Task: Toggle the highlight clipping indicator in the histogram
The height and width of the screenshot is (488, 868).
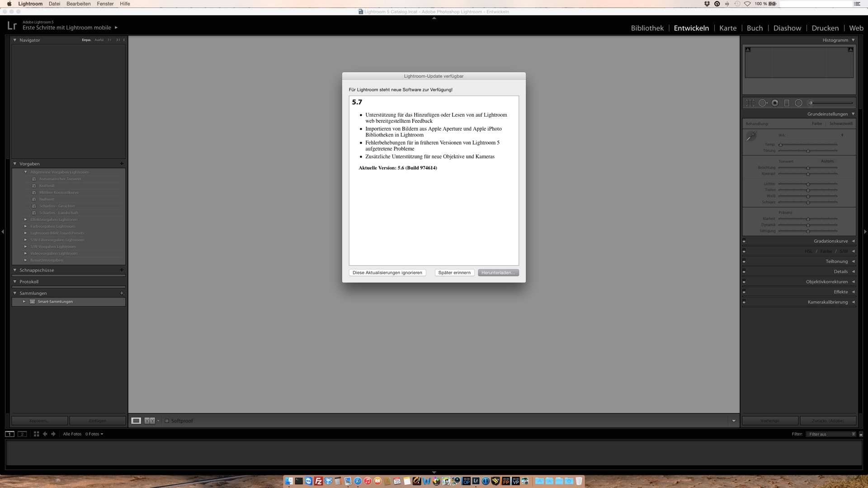Action: [x=850, y=50]
